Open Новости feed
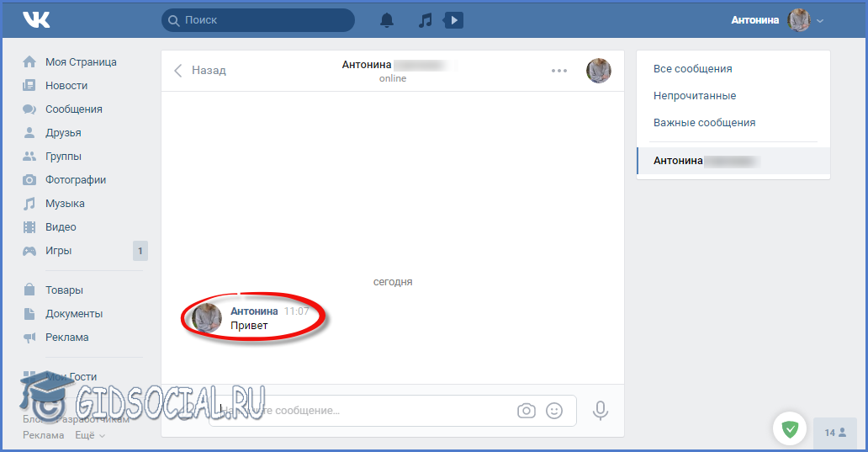Image resolution: width=868 pixels, height=452 pixels. (66, 85)
